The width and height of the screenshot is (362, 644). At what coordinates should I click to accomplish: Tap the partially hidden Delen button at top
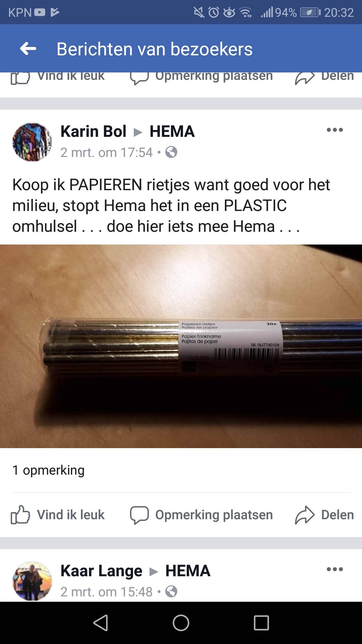point(324,77)
